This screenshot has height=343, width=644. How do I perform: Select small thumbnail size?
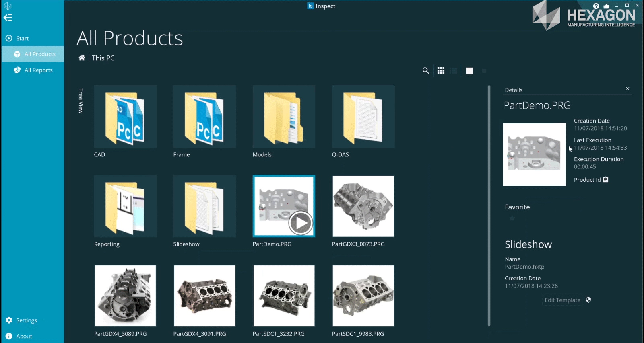click(x=484, y=71)
